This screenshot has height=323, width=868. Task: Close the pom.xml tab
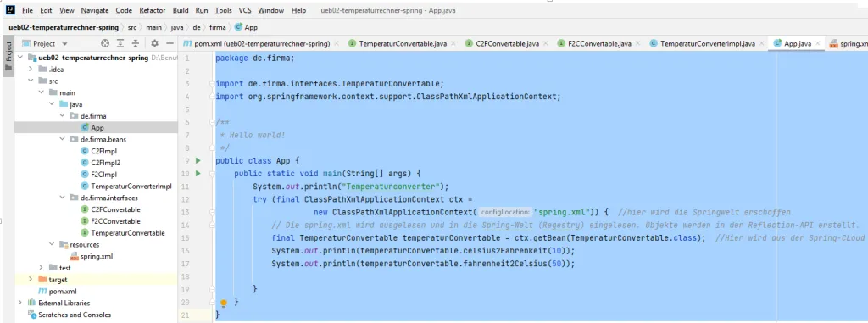pos(336,43)
